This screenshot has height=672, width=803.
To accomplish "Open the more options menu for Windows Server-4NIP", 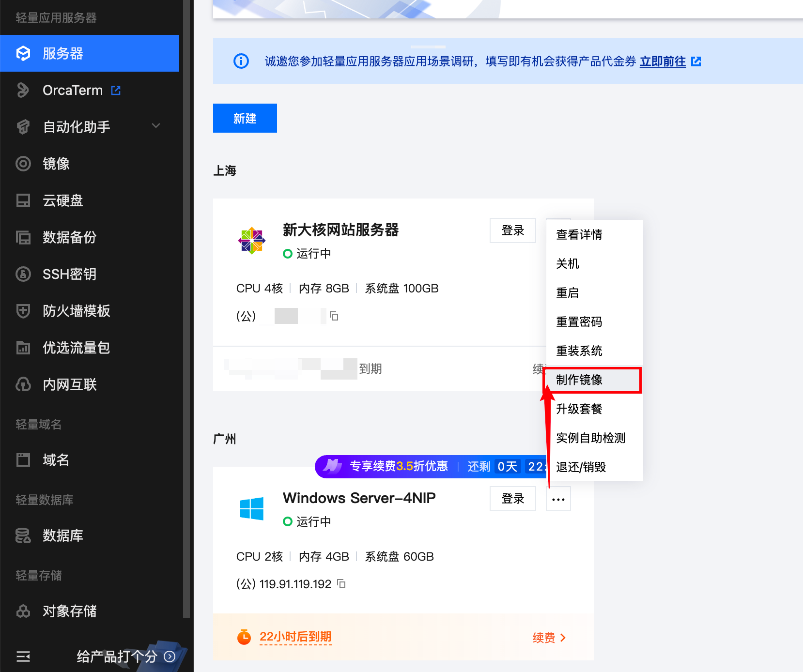I will (558, 499).
